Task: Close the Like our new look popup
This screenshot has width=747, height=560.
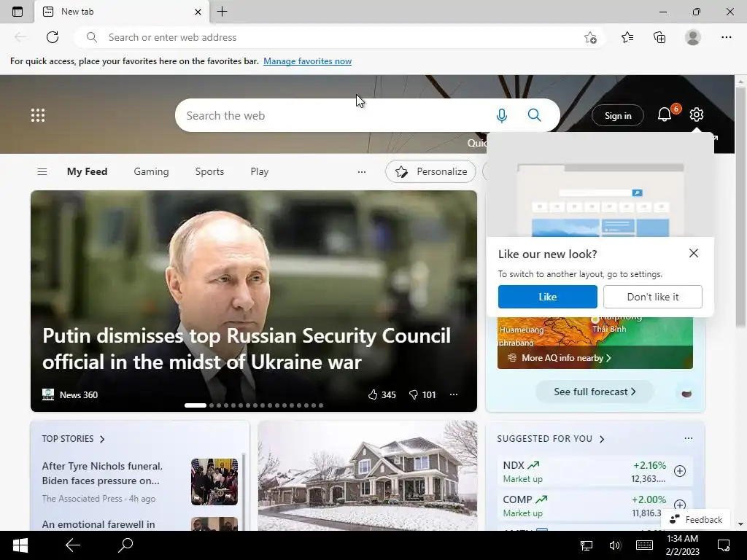Action: tap(694, 253)
